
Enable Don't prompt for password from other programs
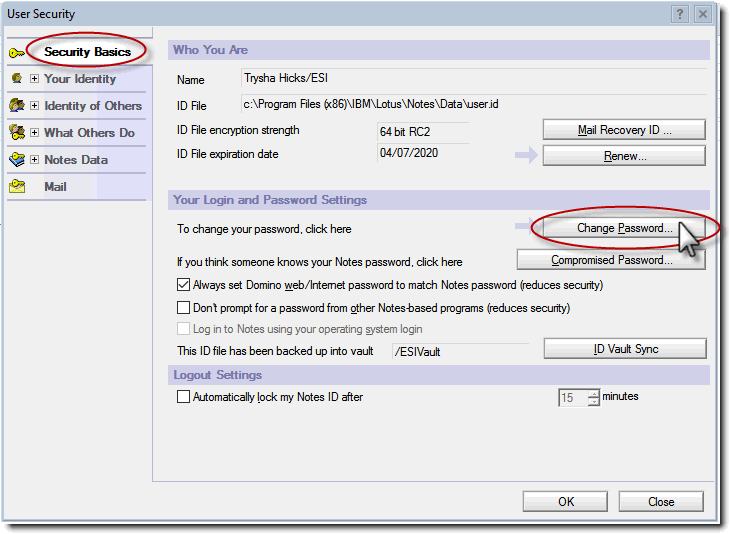[183, 308]
